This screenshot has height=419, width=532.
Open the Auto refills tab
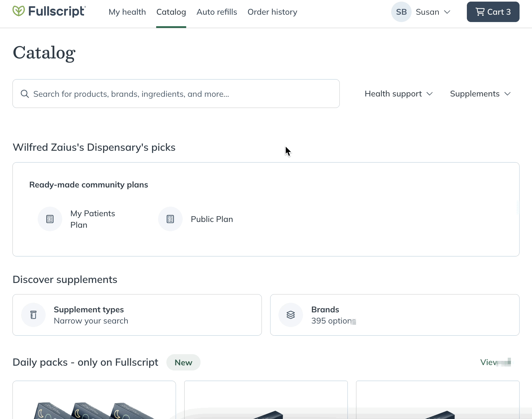[217, 12]
